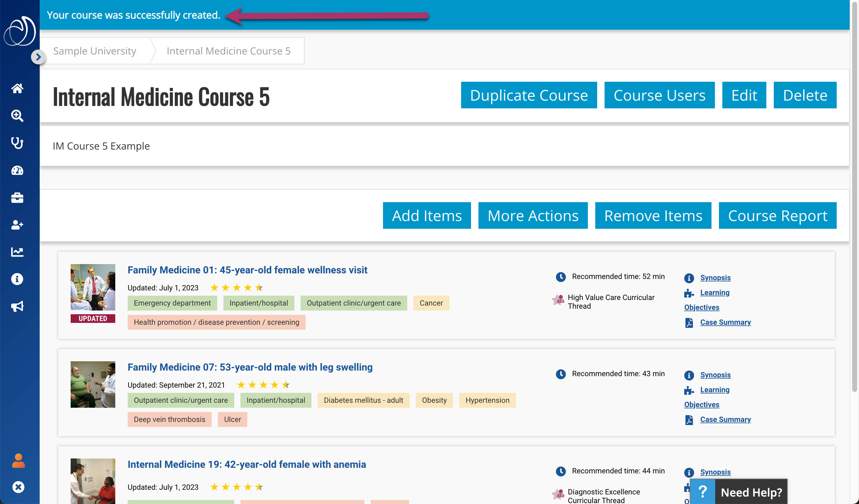This screenshot has height=504, width=859.
Task: Click the Obesity tag
Action: pos(434,400)
